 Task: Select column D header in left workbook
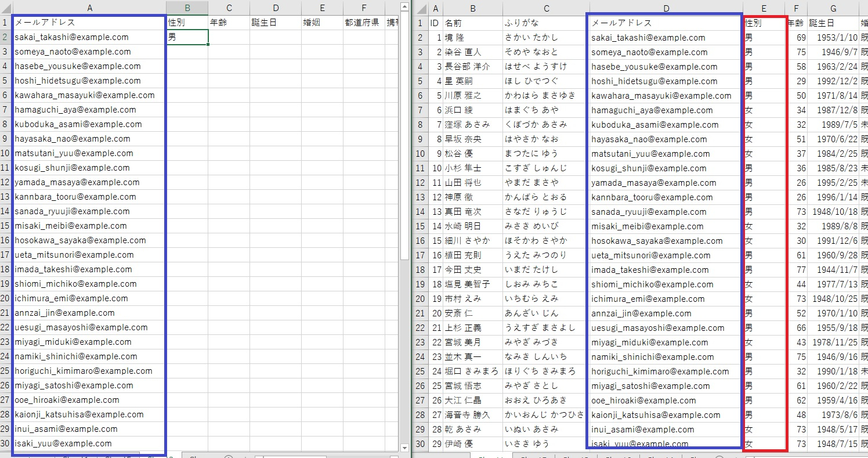coord(276,8)
